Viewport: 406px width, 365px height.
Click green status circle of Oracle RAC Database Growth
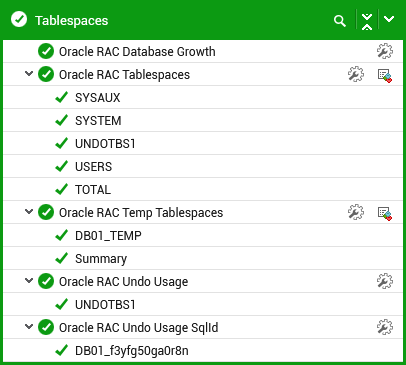coord(46,51)
